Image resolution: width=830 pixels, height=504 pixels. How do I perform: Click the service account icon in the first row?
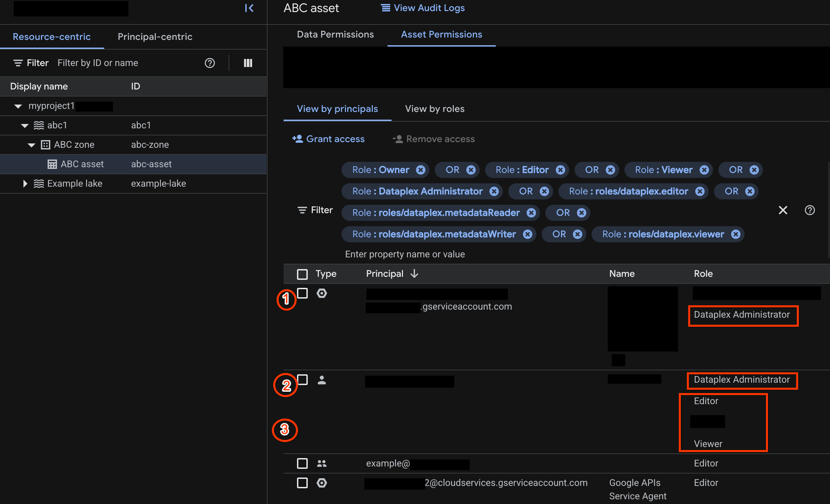322,293
